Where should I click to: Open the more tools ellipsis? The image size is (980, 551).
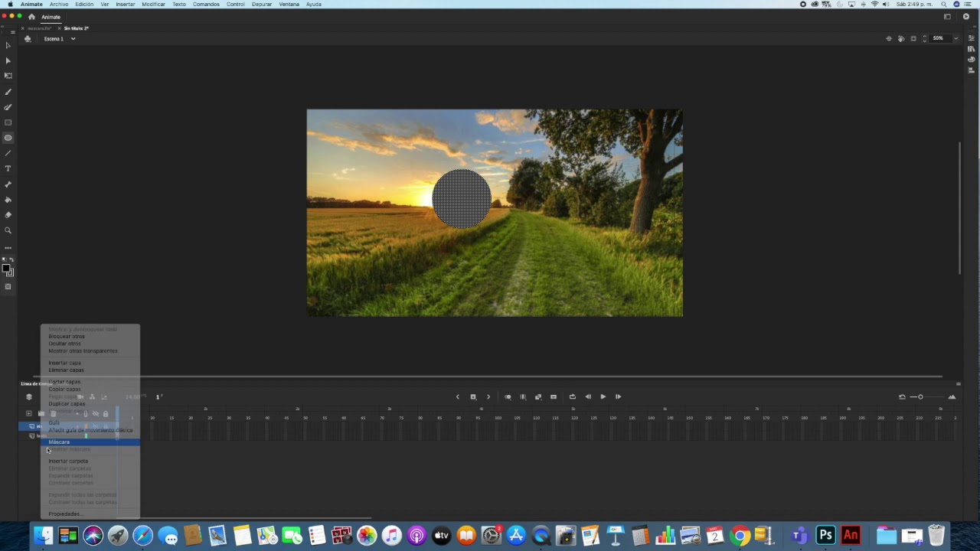8,248
